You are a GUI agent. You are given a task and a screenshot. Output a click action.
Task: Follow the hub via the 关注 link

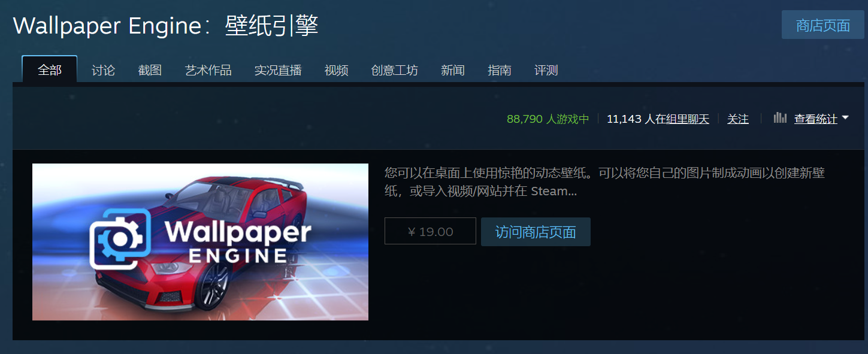(x=738, y=119)
